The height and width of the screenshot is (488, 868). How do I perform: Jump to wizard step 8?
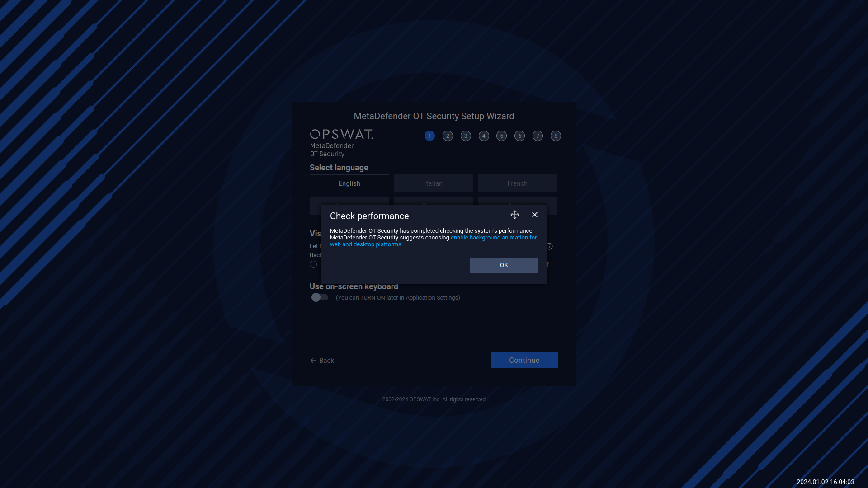[556, 136]
